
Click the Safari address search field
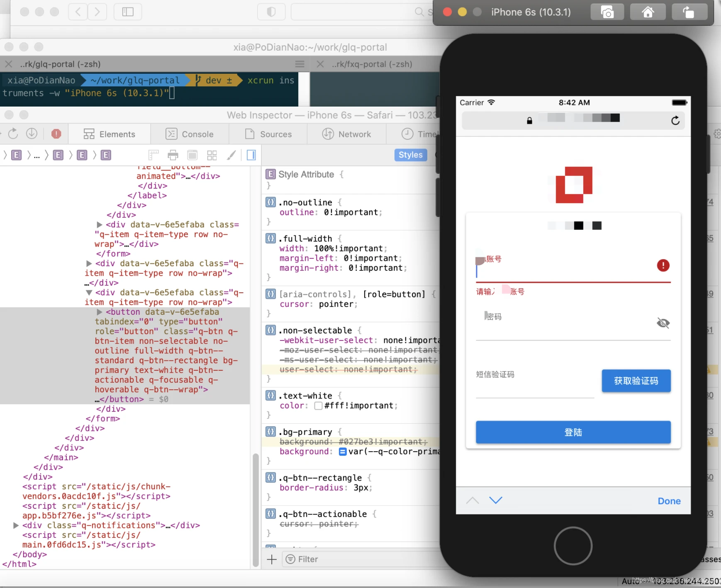tap(362, 12)
